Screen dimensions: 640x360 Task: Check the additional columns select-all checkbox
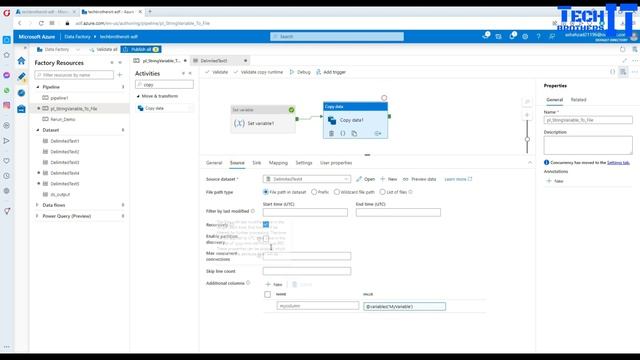coord(267,294)
